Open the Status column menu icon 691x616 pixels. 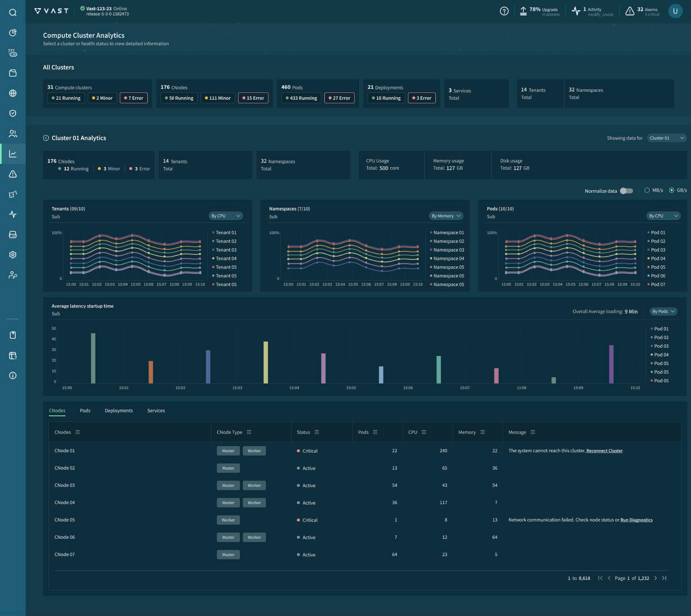(317, 432)
